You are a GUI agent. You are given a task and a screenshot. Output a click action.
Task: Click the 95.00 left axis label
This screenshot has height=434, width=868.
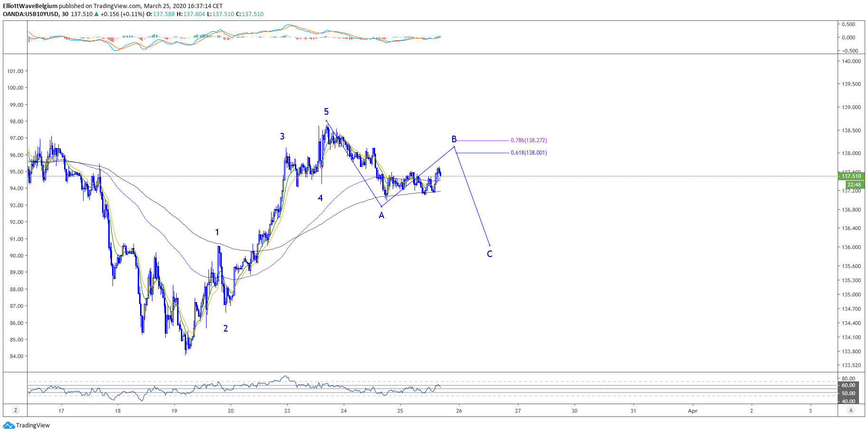pyautogui.click(x=17, y=172)
